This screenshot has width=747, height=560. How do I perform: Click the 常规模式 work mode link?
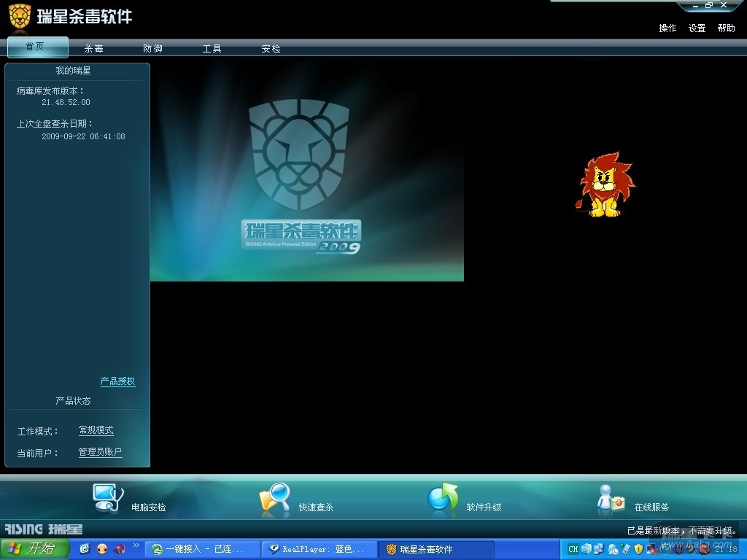click(x=96, y=430)
